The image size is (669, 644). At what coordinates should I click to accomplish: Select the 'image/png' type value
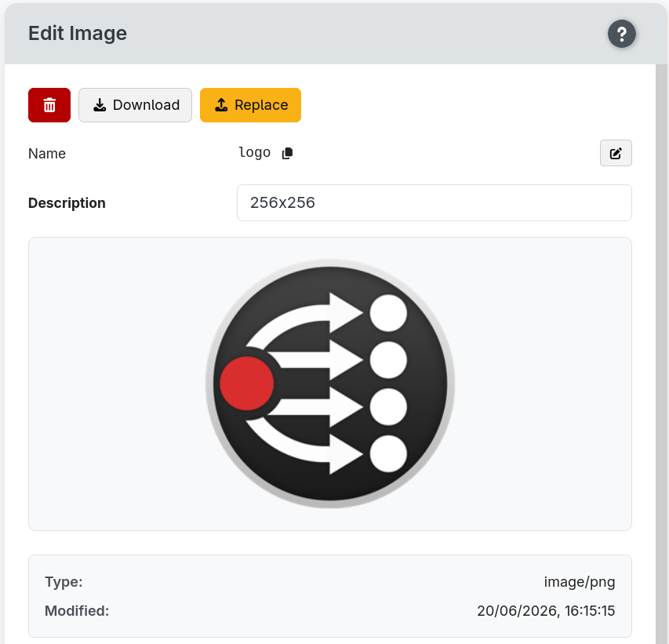coord(580,582)
